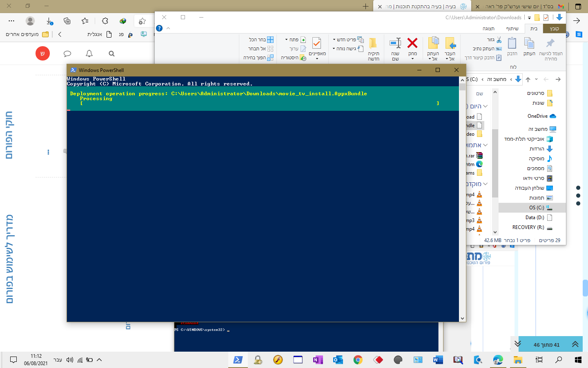Click Explorer Up arrow navigation button
Image resolution: width=588 pixels, height=368 pixels.
click(528, 79)
